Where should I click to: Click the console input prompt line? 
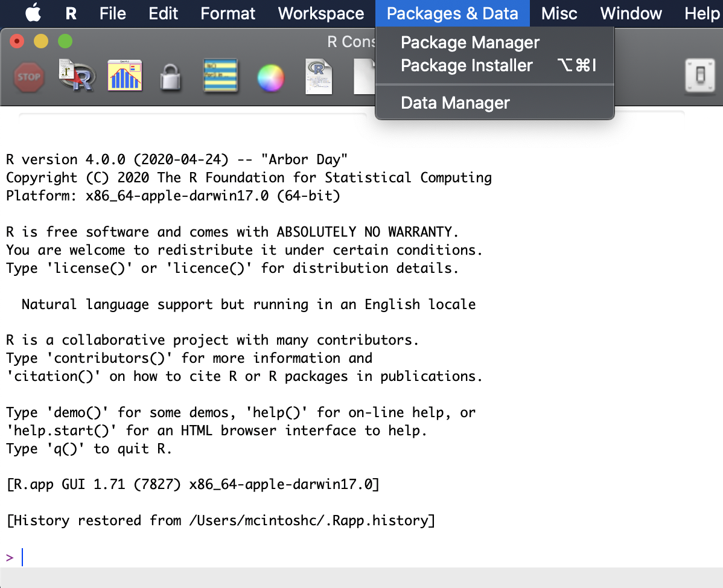[241, 557]
